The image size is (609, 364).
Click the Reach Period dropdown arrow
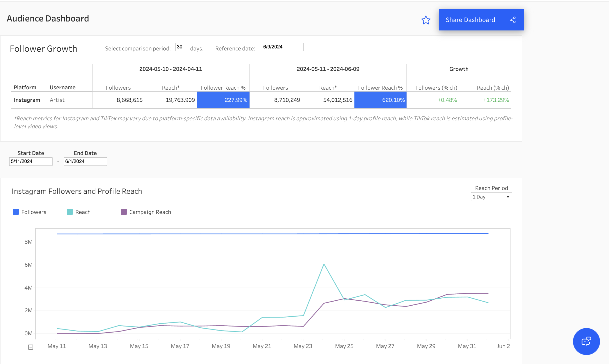click(508, 197)
